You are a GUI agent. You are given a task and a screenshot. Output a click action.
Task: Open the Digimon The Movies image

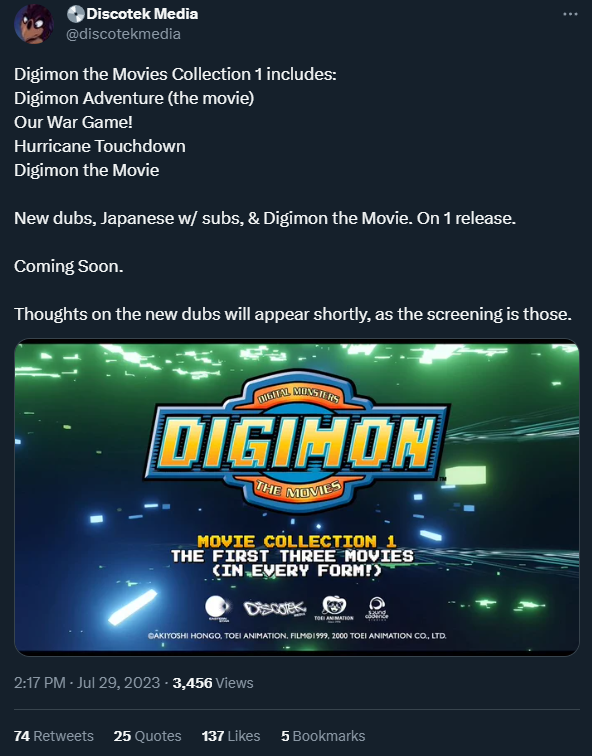coord(296,497)
